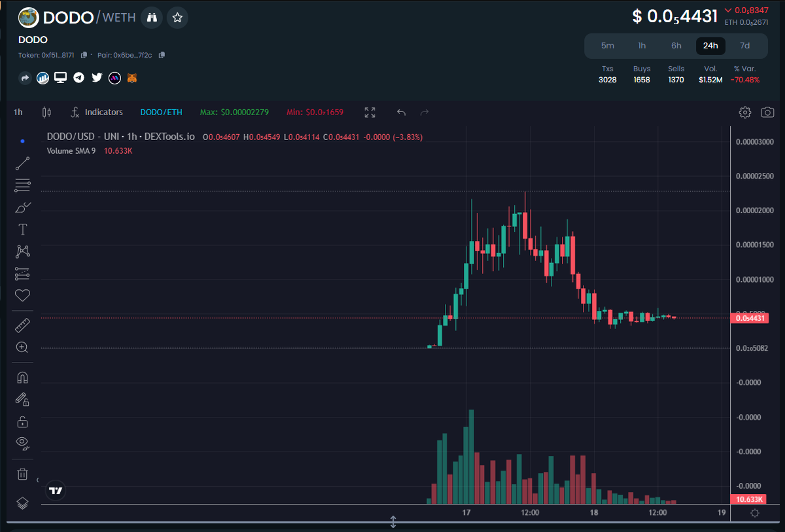Open the object tree layers icon
Viewport: 785px width, 532px height.
point(22,503)
